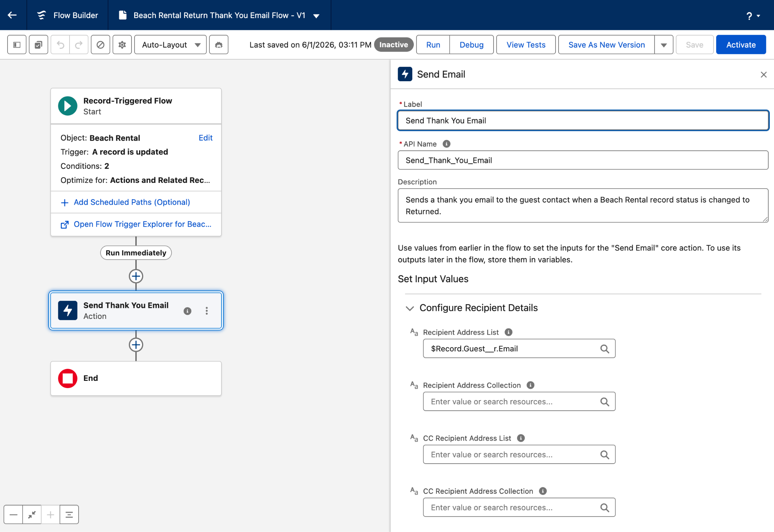The width and height of the screenshot is (774, 532).
Task: Click the Activate button
Action: [741, 45]
